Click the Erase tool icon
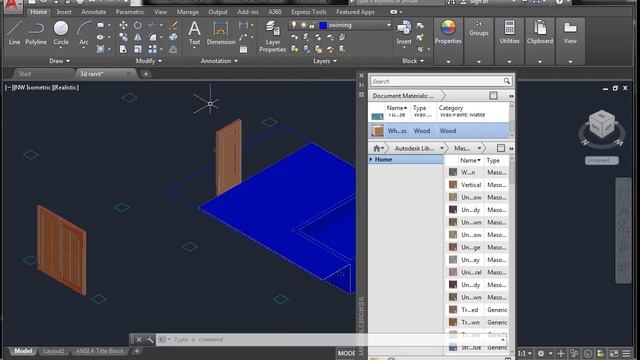 (173, 25)
